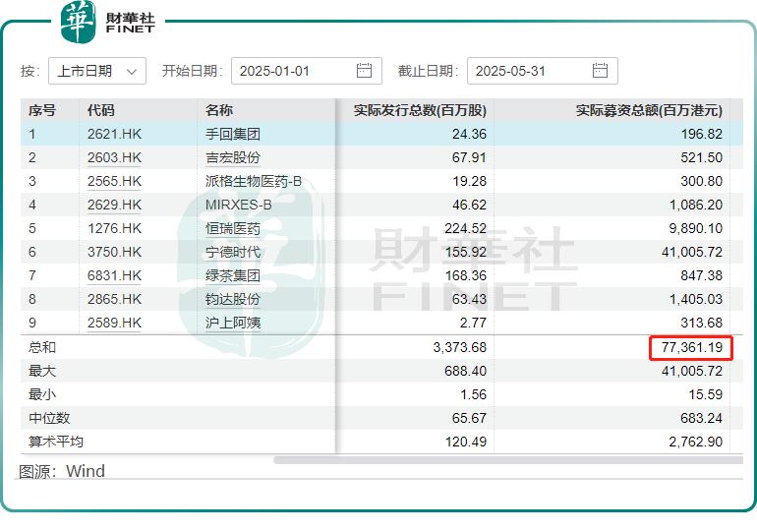Sort by the 代码 column header
Image resolution: width=757 pixels, height=532 pixels.
pos(101,110)
